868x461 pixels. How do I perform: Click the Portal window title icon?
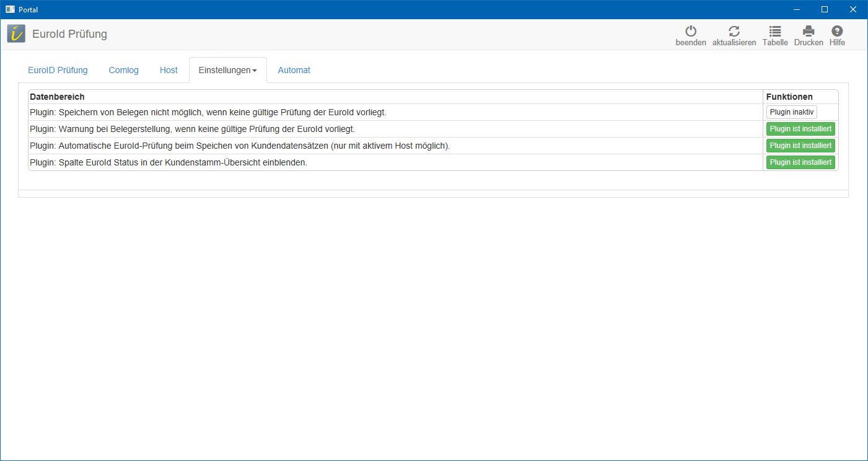[x=10, y=9]
